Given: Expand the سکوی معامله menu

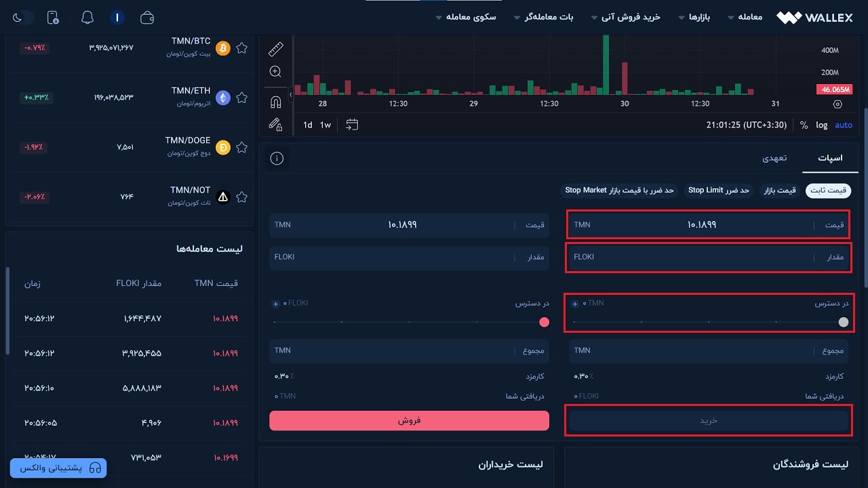Looking at the screenshot, I should tap(466, 17).
